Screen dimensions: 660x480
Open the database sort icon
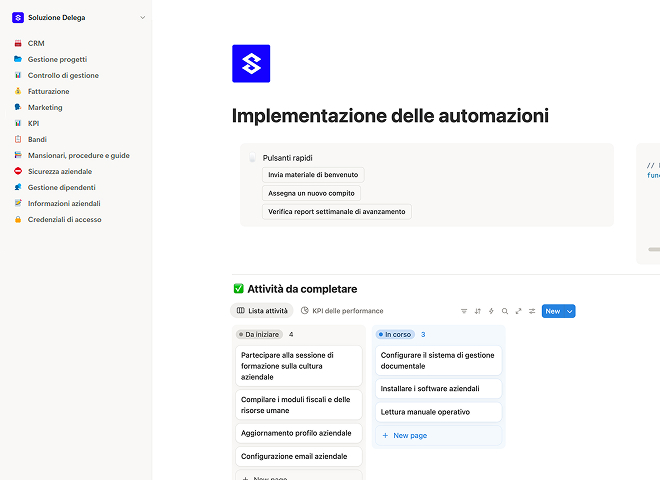coord(477,311)
